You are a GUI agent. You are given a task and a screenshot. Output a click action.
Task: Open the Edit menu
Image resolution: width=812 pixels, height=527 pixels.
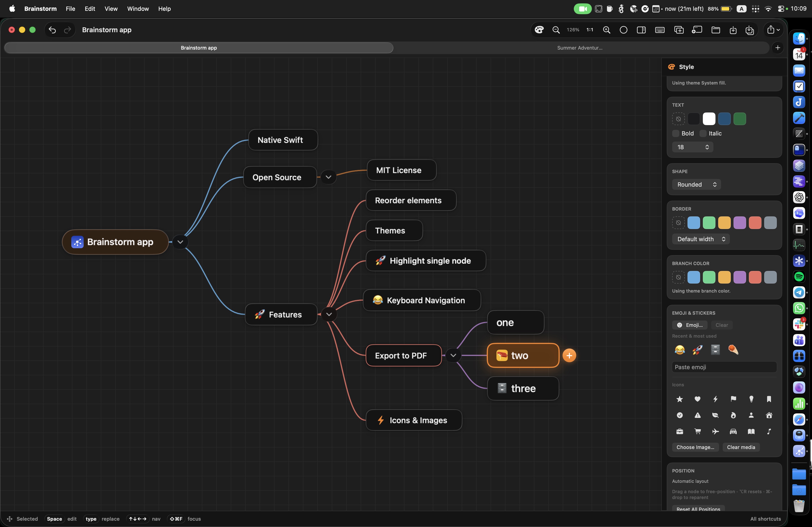(90, 9)
